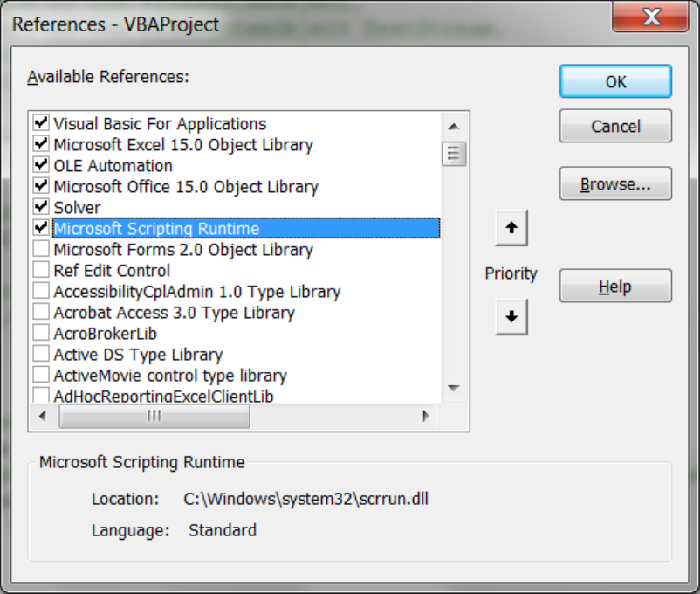Uncheck Microsoft Excel 15.0 Object Library checkbox
700x594 pixels.
click(41, 144)
